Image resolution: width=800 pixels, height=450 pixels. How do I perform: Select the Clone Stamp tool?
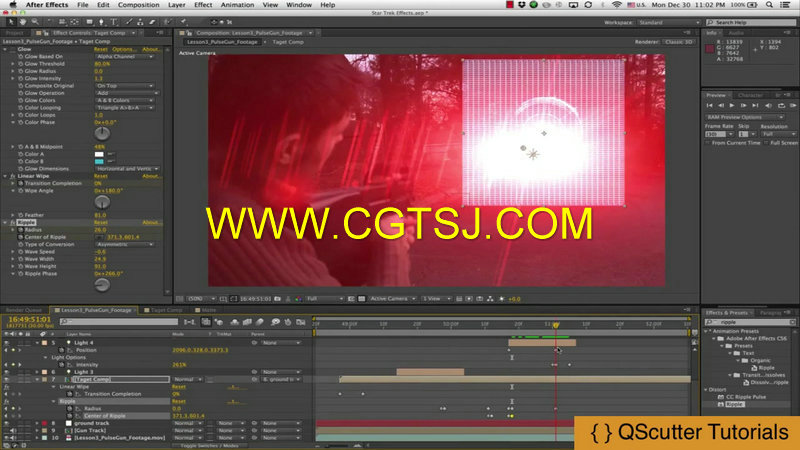[x=140, y=22]
